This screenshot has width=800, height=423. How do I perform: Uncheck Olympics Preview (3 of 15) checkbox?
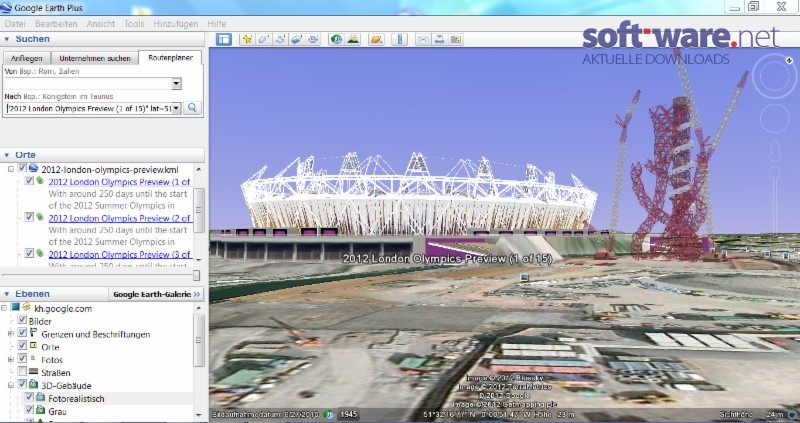[x=29, y=253]
